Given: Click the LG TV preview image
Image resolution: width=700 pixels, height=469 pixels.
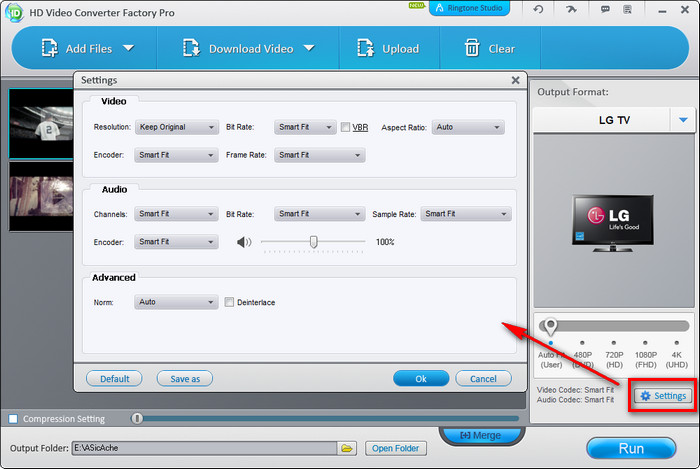Looking at the screenshot, I should point(613,223).
